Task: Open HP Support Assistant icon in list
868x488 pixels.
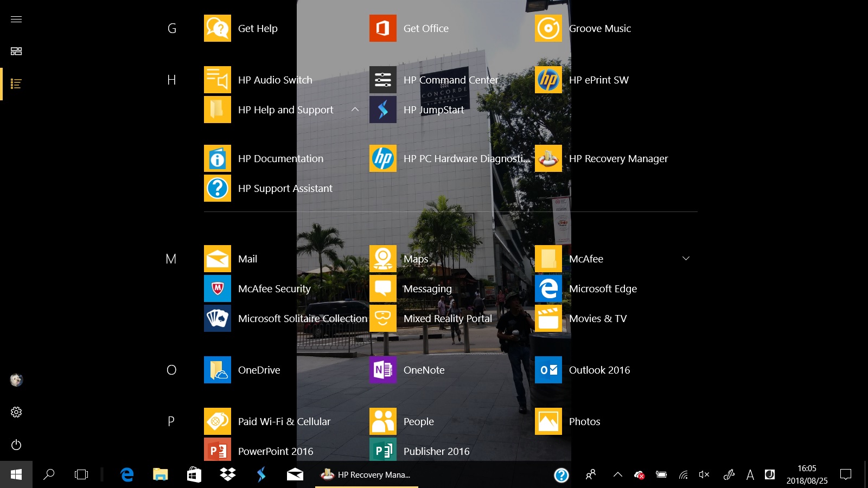Action: (218, 188)
